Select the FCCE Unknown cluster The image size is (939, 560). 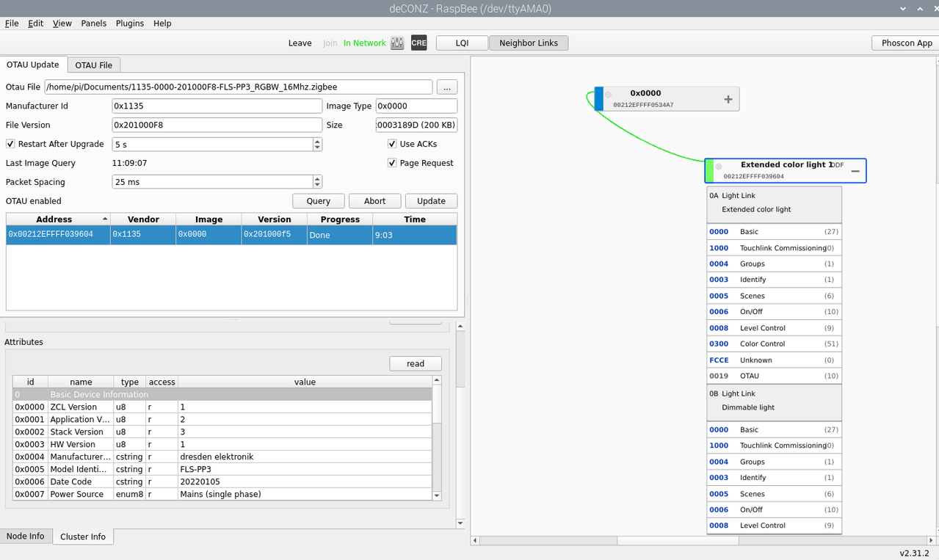coord(774,360)
